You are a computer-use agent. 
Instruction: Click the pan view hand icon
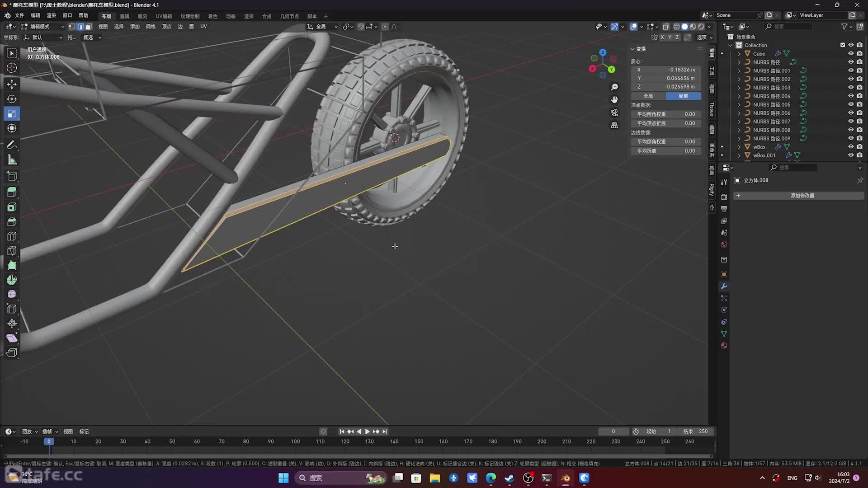click(x=614, y=99)
